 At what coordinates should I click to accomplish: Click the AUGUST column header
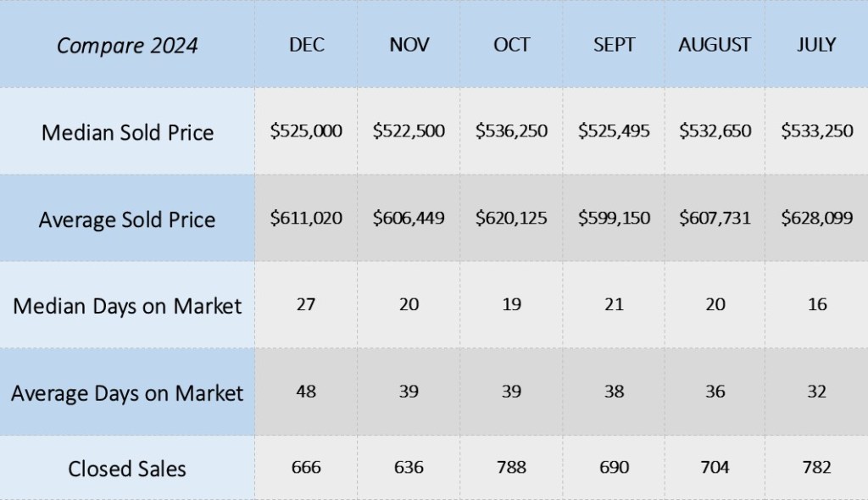coord(715,44)
